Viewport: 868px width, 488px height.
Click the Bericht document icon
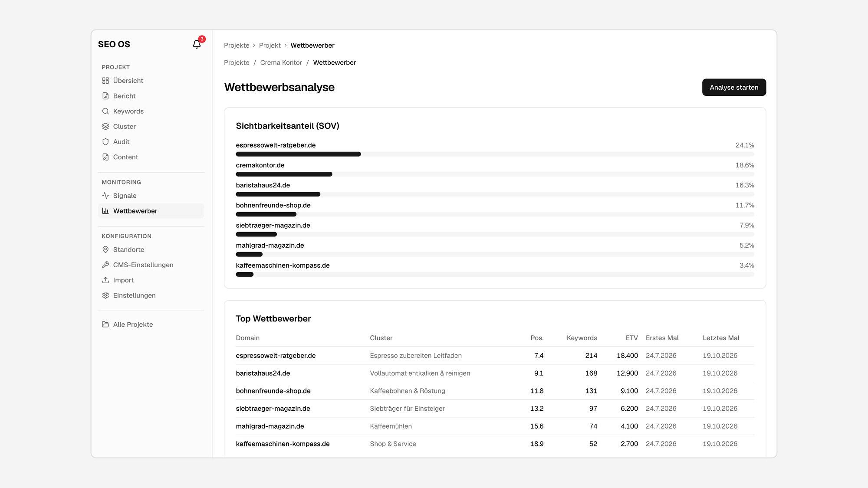click(x=105, y=96)
